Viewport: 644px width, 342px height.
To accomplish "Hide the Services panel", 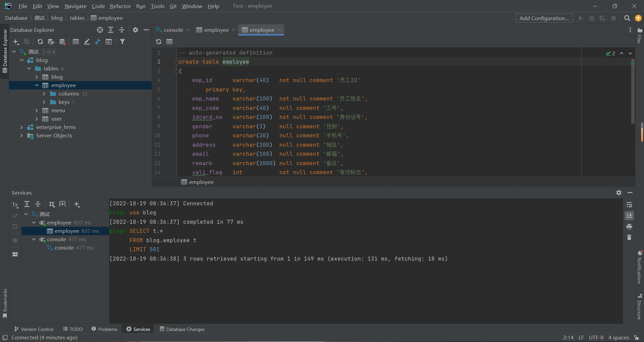I will 630,193.
